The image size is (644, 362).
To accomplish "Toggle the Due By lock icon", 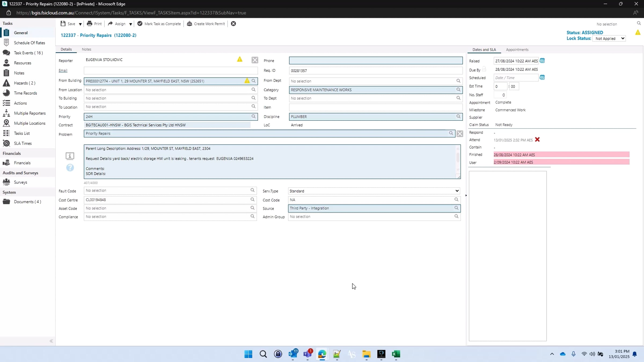I will click(x=484, y=69).
